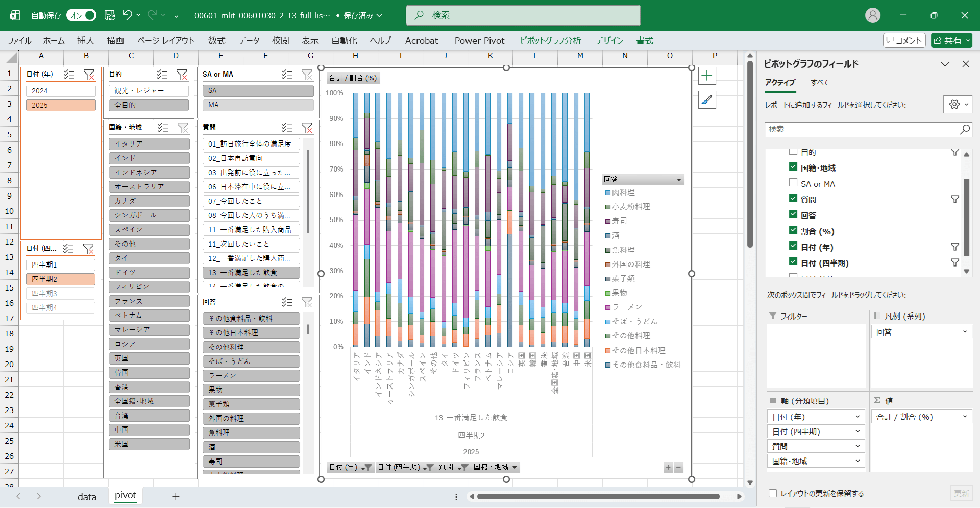The image size is (980, 508).
Task: Toggle the 自動保存 switch
Action: [82, 15]
